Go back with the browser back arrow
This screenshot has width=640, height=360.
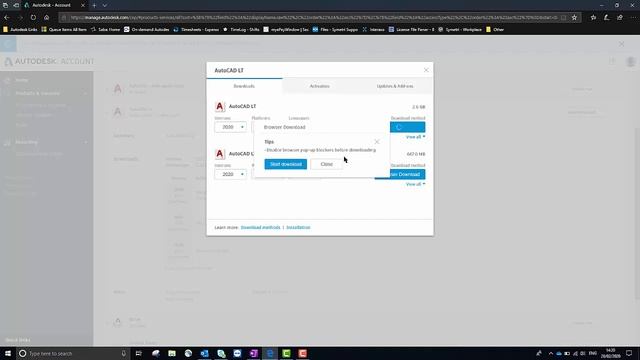point(7,17)
